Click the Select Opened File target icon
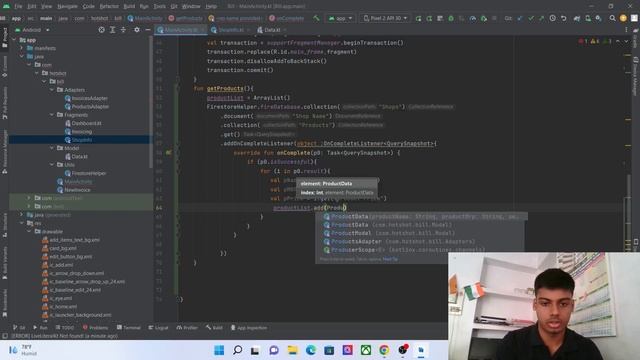Image resolution: width=640 pixels, height=360 pixels. [101, 30]
